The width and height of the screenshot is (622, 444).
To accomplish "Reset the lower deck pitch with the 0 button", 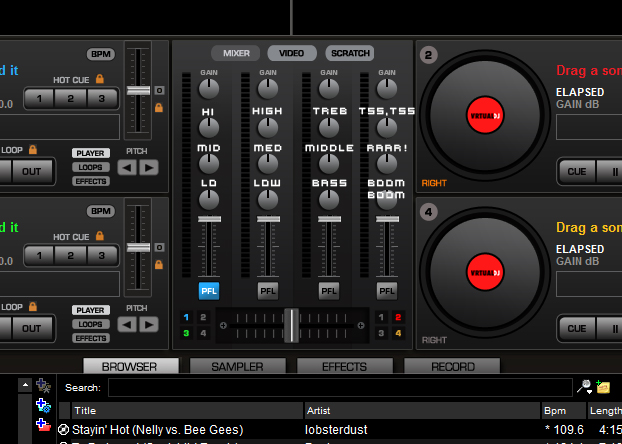I will pos(159,247).
